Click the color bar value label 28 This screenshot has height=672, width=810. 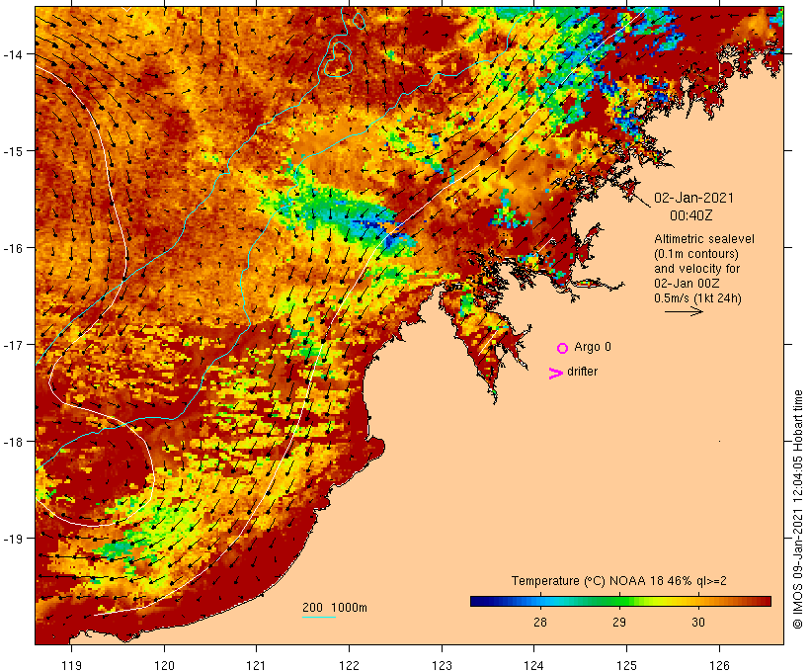(x=540, y=622)
